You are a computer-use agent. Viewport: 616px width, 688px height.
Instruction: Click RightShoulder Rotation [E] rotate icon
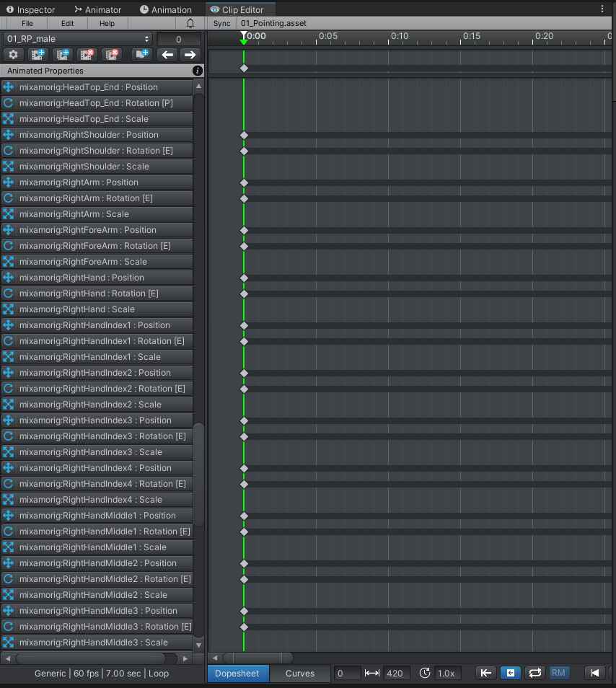pyautogui.click(x=9, y=151)
